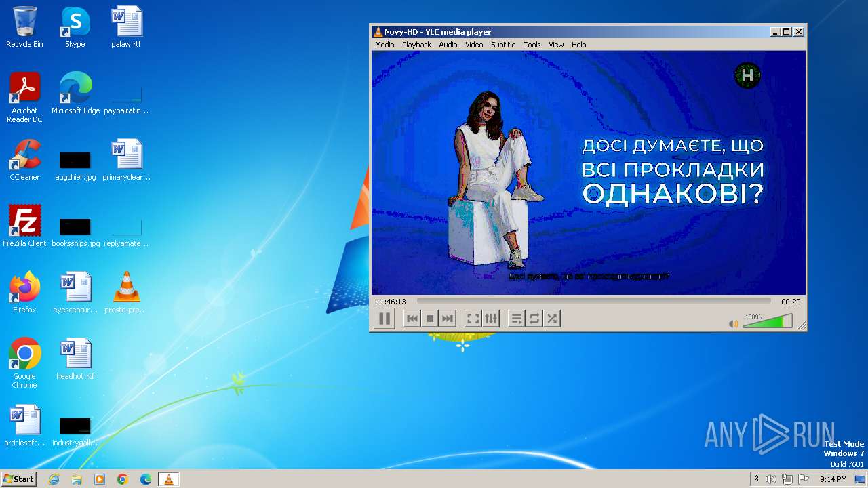Select FileZilla Client shortcut

click(24, 226)
